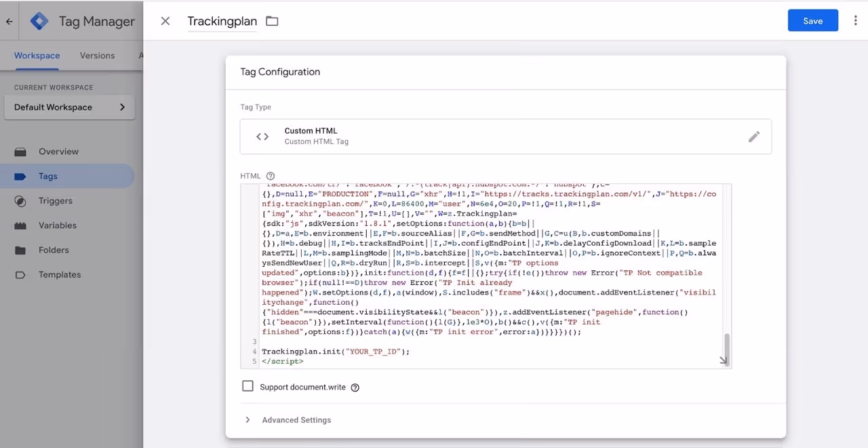
Task: Open folder selector next to tag name
Action: point(272,21)
